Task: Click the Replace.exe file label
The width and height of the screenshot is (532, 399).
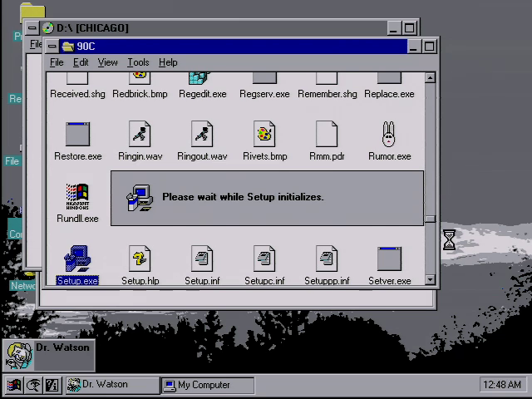Action: point(389,94)
